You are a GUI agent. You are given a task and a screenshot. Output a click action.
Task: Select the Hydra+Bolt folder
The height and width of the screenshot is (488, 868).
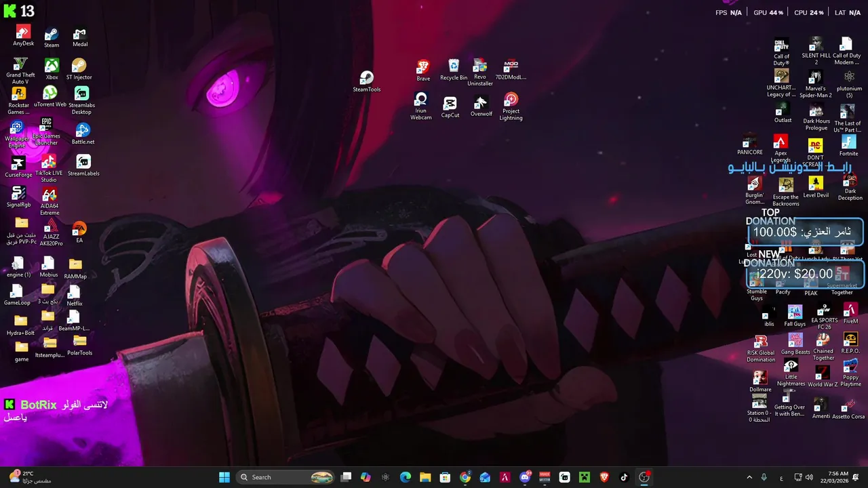(x=20, y=326)
